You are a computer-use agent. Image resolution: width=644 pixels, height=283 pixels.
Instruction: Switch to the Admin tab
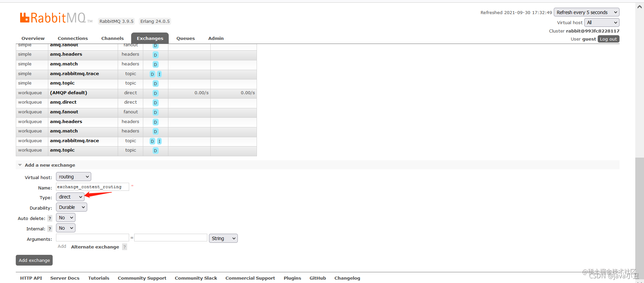point(216,38)
